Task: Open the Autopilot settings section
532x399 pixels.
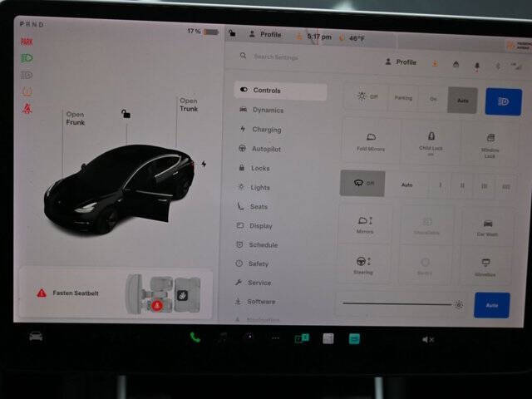Action: pos(260,149)
